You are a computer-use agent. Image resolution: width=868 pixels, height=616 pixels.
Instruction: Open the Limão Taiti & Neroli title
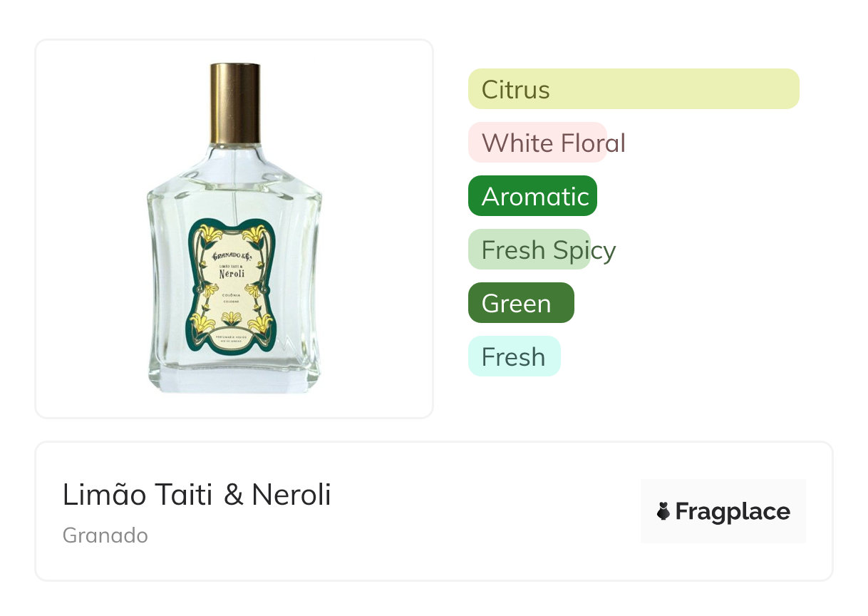pyautogui.click(x=197, y=495)
